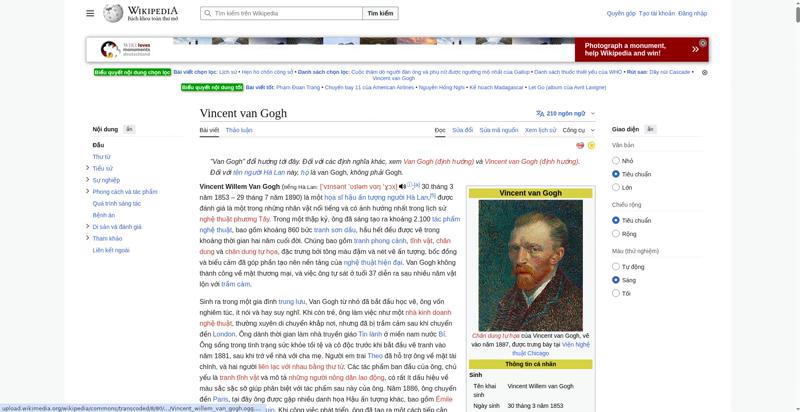
Task: Expand Di sản và đánh giá section
Action: tap(88, 226)
